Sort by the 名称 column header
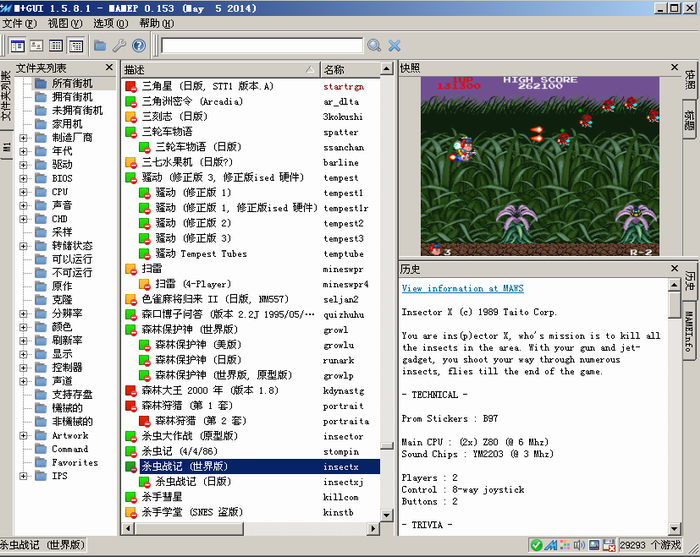Image resolution: width=700 pixels, height=557 pixels. point(350,70)
